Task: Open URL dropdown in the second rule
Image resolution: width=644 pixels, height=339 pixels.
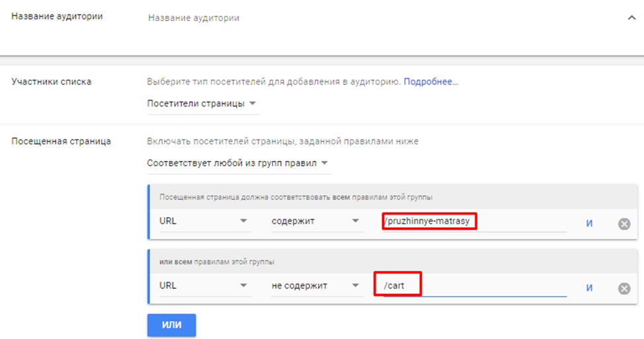Action: pos(204,286)
